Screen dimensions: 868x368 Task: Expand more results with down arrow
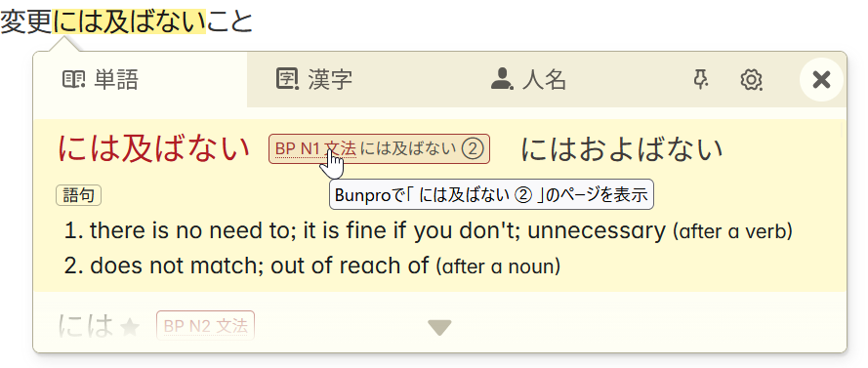440,328
